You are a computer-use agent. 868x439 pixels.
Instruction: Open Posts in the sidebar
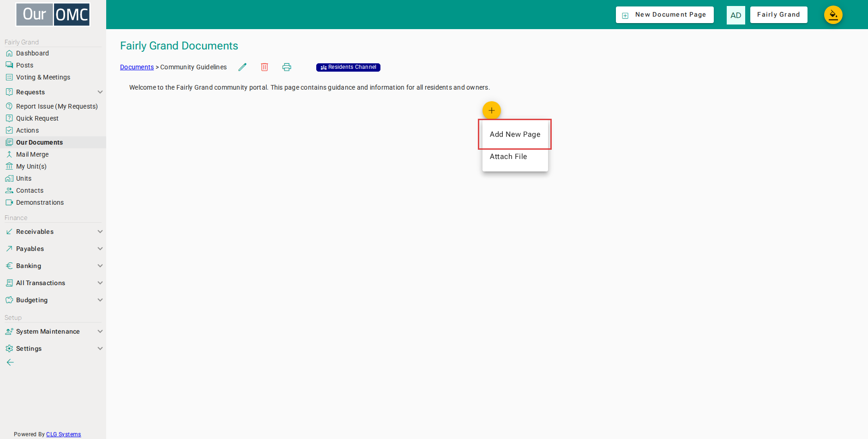24,65
